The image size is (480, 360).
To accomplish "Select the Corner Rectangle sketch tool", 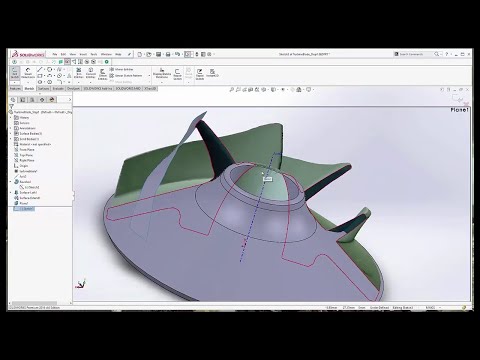I will (40, 76).
